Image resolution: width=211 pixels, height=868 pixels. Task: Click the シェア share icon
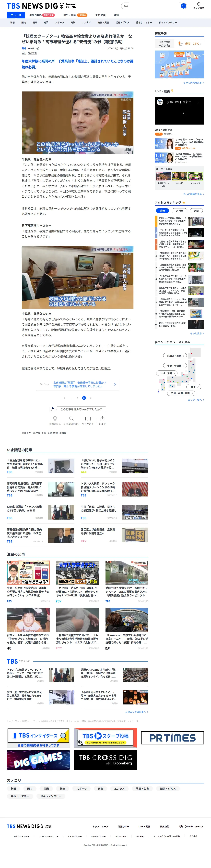coord(102,419)
